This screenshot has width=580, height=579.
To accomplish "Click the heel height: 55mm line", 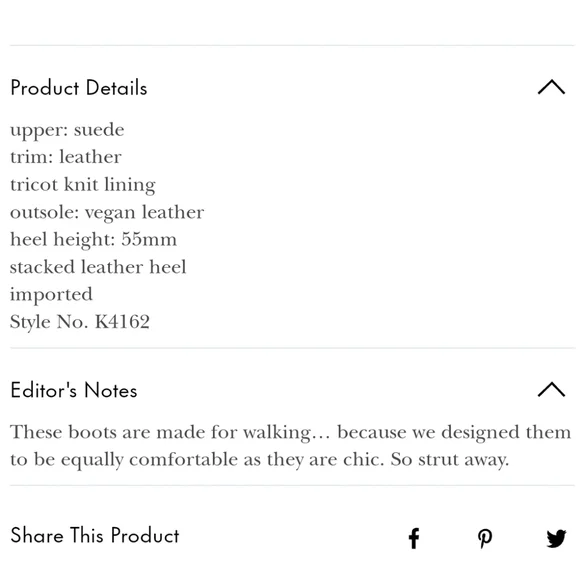I will 93,239.
